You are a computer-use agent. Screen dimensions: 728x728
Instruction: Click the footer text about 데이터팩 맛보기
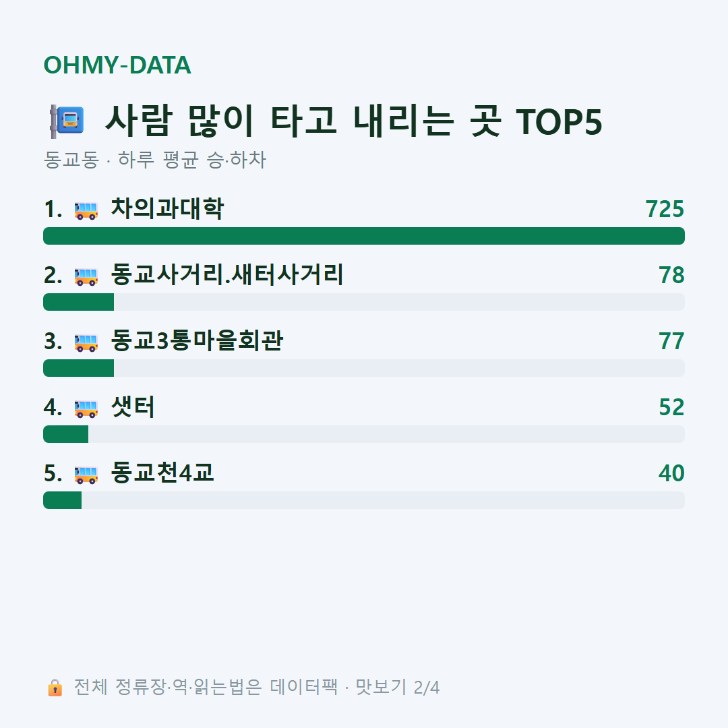click(257, 687)
